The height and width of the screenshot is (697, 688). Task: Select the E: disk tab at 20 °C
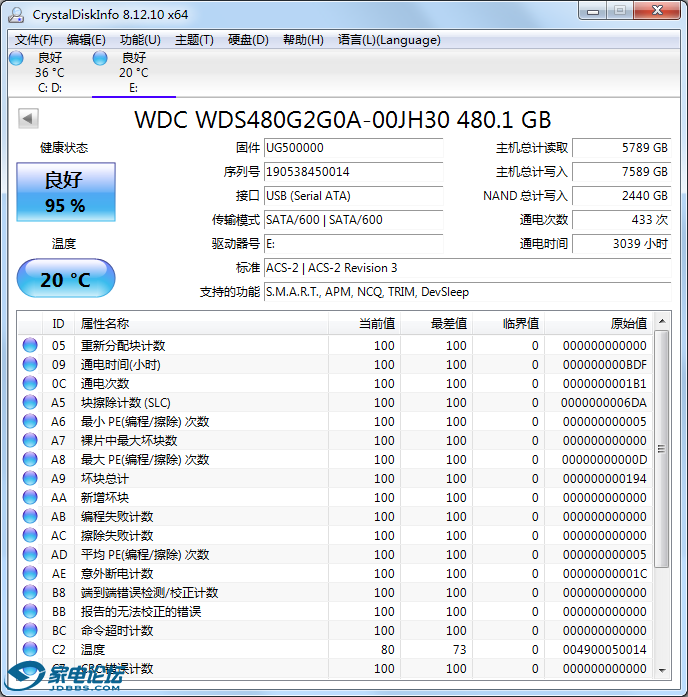pyautogui.click(x=134, y=72)
